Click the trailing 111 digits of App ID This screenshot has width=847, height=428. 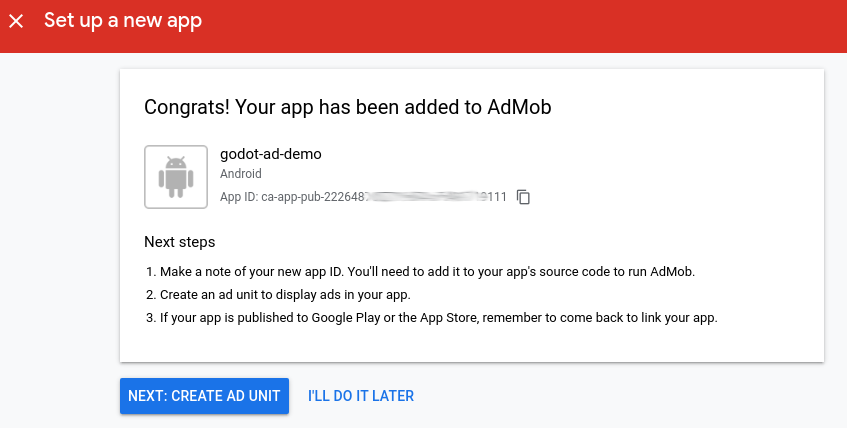pyautogui.click(x=497, y=197)
